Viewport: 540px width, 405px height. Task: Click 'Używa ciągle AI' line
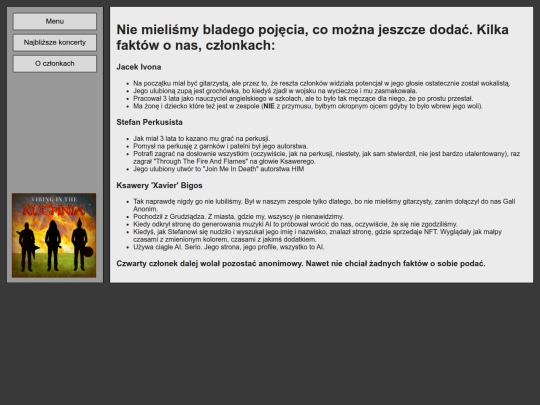(x=229, y=247)
